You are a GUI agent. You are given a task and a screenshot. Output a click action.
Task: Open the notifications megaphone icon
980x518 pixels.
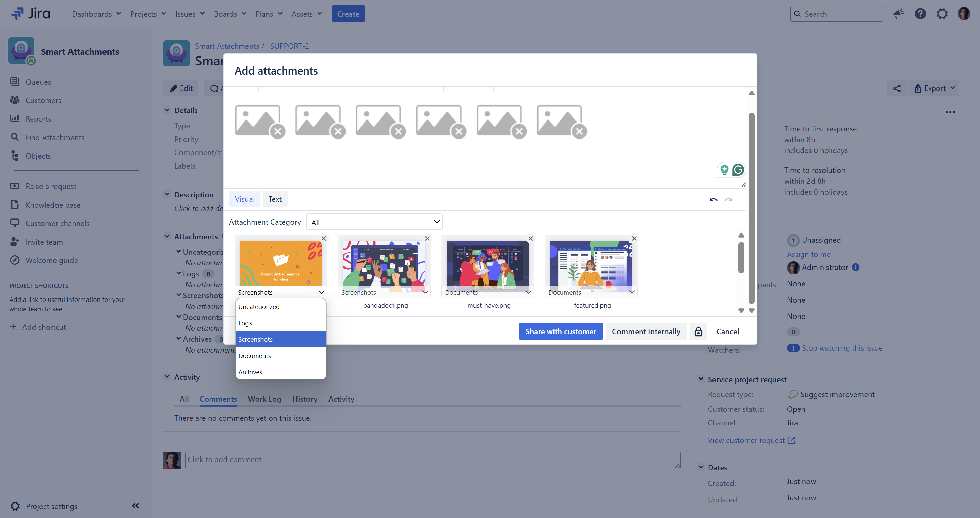coord(898,14)
